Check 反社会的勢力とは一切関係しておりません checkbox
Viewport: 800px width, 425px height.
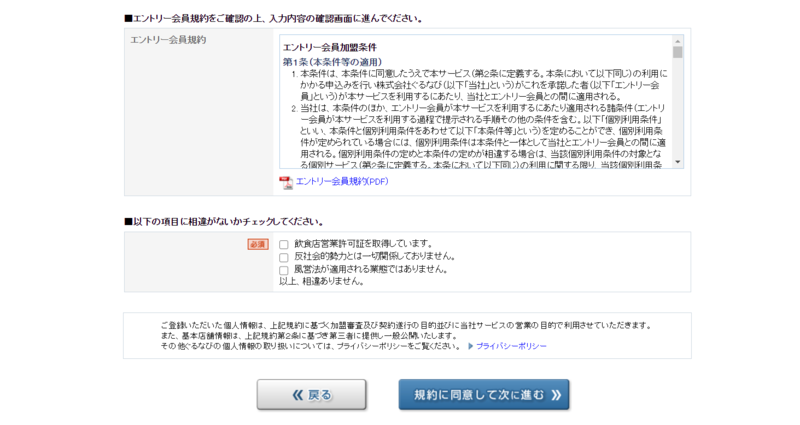click(284, 257)
